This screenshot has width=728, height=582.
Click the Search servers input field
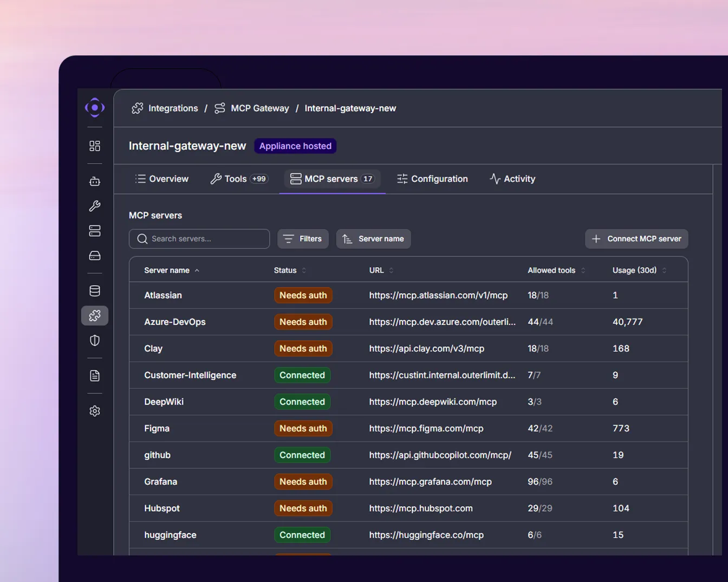(x=199, y=239)
